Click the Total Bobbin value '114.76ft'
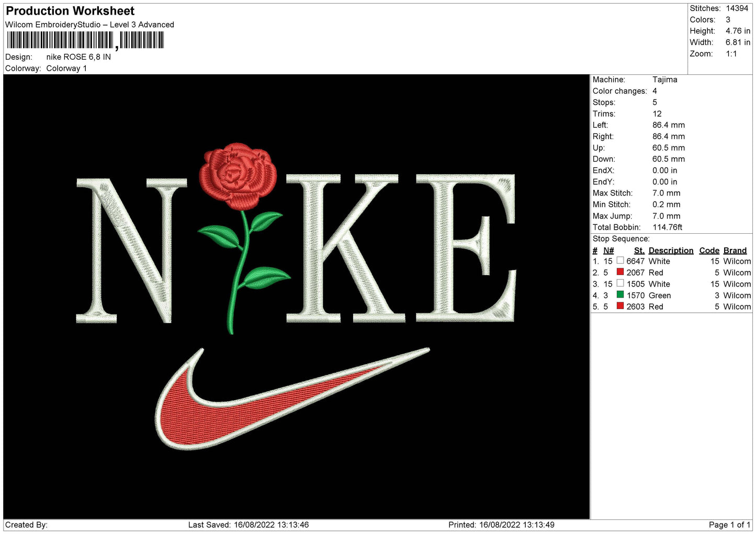This screenshot has height=534, width=756. [668, 228]
